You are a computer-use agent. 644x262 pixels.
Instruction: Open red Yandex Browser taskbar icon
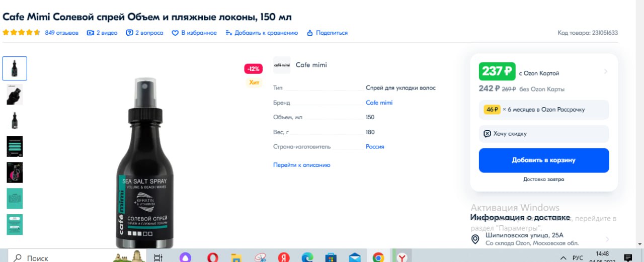[x=284, y=257]
